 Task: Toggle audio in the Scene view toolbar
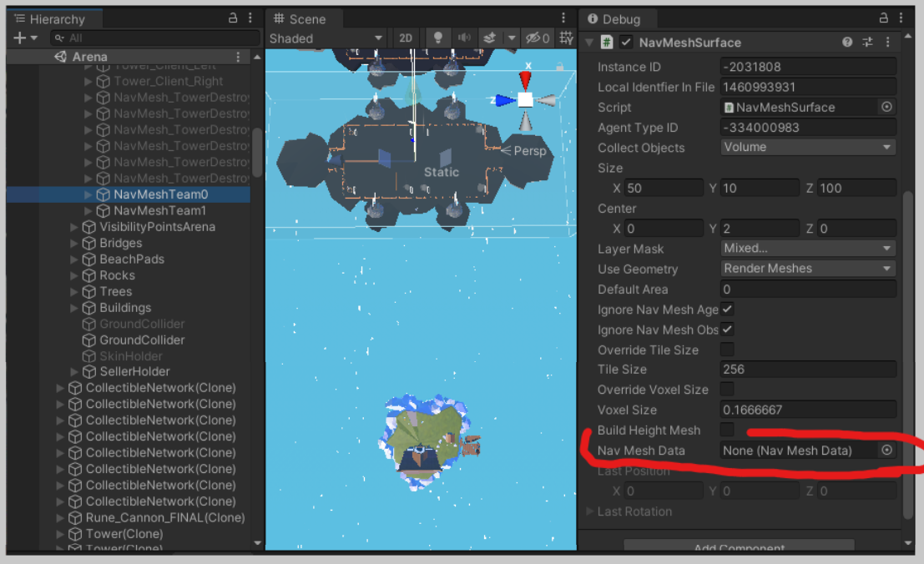point(464,38)
